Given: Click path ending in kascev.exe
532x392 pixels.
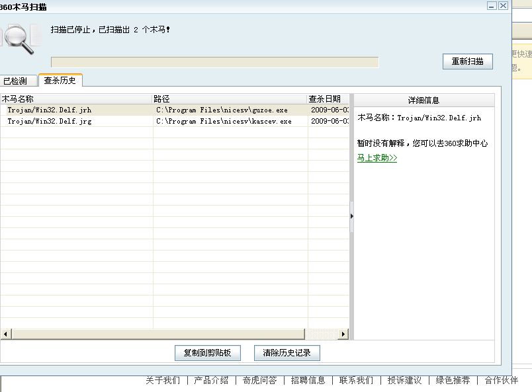Looking at the screenshot, I should click(x=224, y=121).
